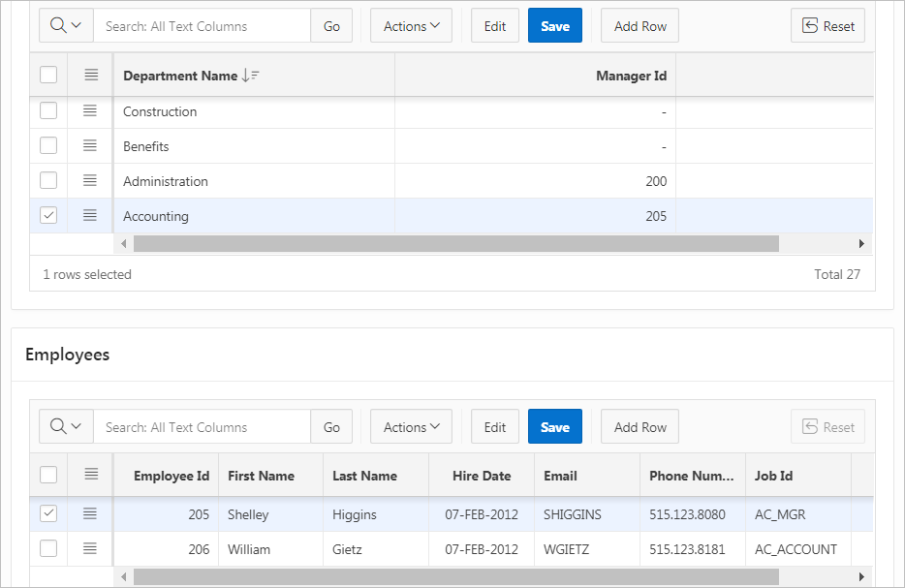Open the Actions menu in the Departments grid
905x588 pixels.
(411, 26)
